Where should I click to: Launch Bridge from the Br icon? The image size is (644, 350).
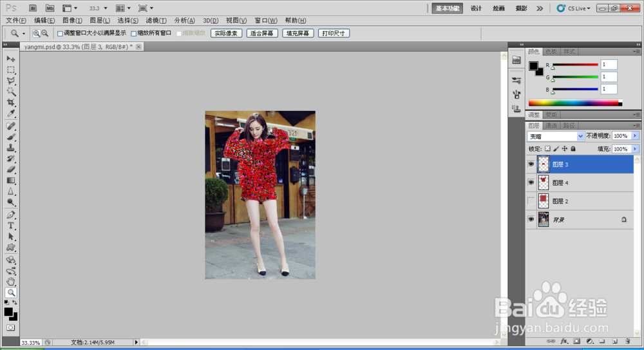pos(32,8)
